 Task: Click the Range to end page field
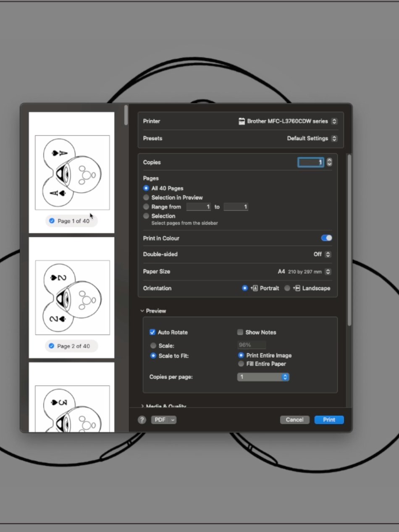pyautogui.click(x=236, y=207)
